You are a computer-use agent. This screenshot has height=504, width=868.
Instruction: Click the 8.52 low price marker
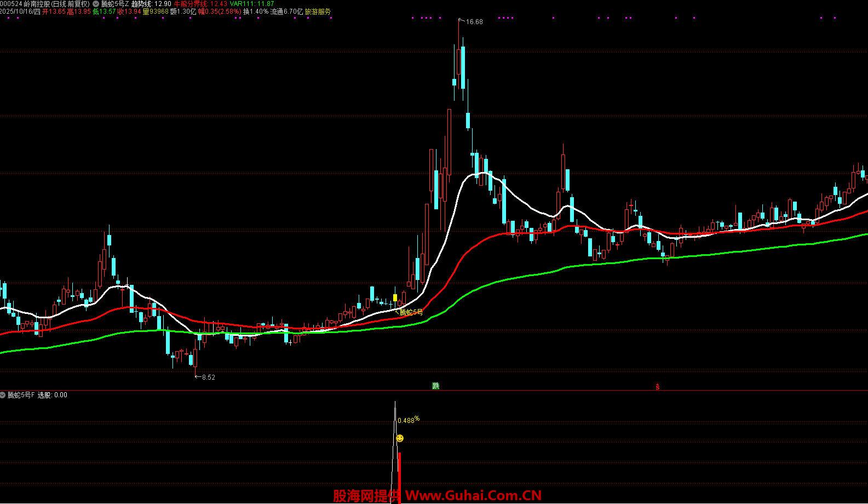point(208,377)
